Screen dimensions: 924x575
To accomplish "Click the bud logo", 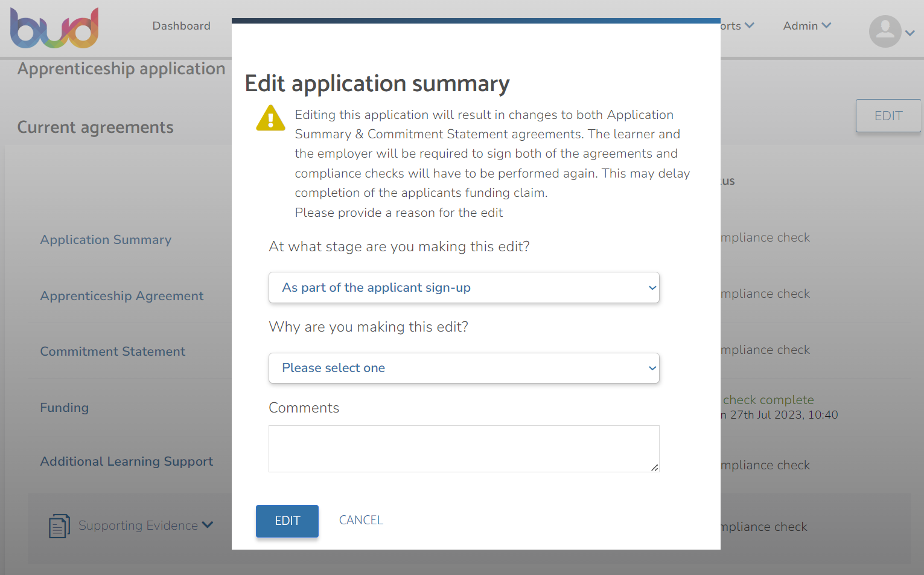I will (x=54, y=28).
